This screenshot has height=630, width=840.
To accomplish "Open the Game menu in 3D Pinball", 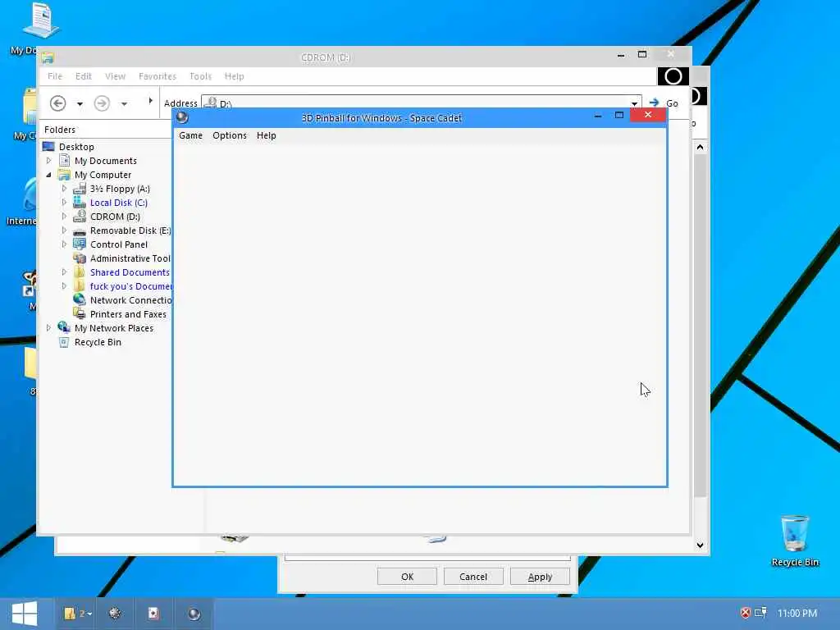I will tap(190, 135).
